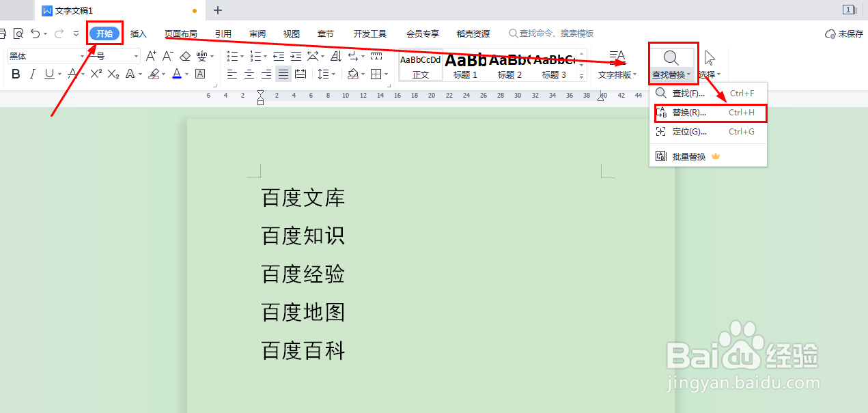The image size is (868, 413).
Task: Expand the 选择 dropdown arrow
Action: pyautogui.click(x=718, y=75)
